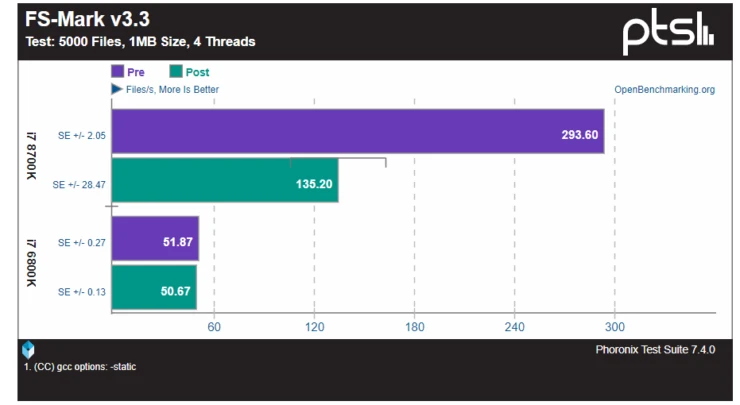Click the 300 x-axis tick label
Image resolution: width=740 pixels, height=405 pixels.
click(615, 327)
